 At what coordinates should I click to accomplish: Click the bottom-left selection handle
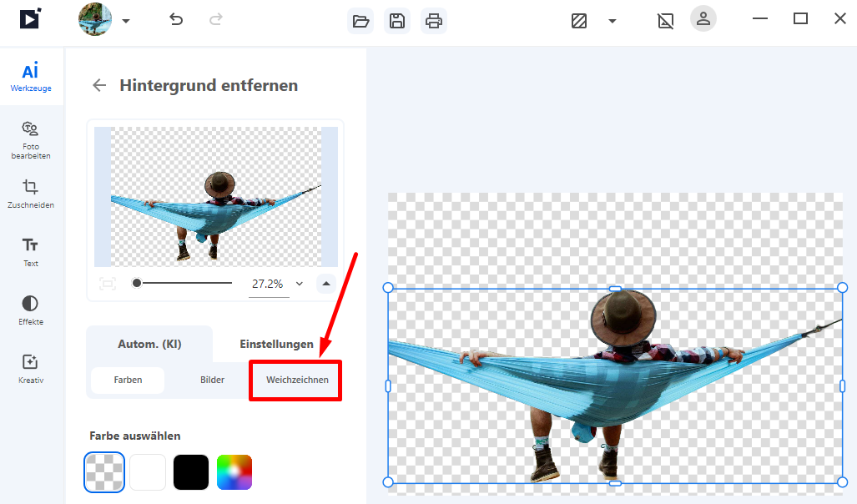(388, 481)
